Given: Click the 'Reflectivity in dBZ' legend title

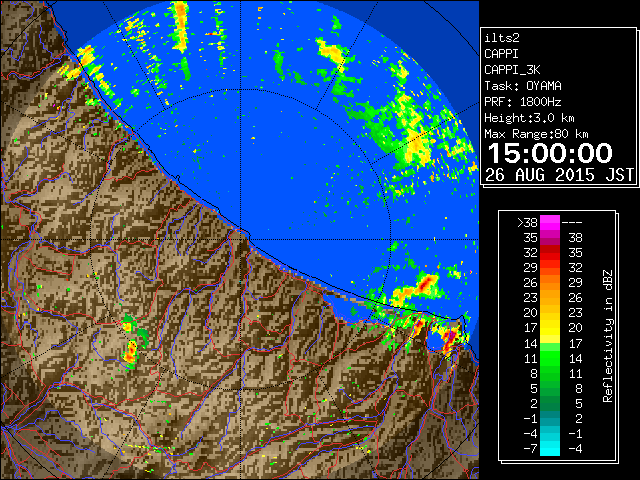Looking at the screenshot, I should [x=608, y=336].
